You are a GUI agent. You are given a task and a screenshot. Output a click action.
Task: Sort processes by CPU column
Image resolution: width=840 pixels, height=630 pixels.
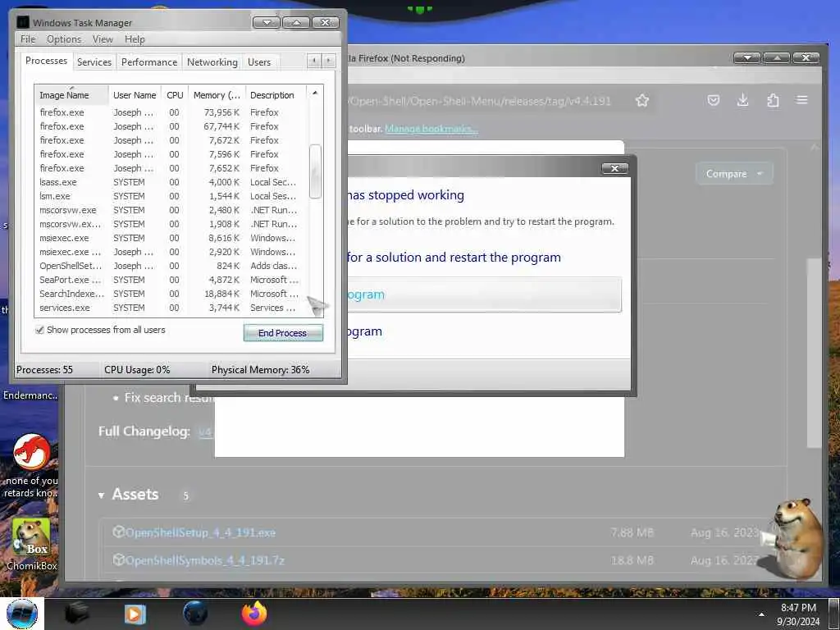point(175,95)
